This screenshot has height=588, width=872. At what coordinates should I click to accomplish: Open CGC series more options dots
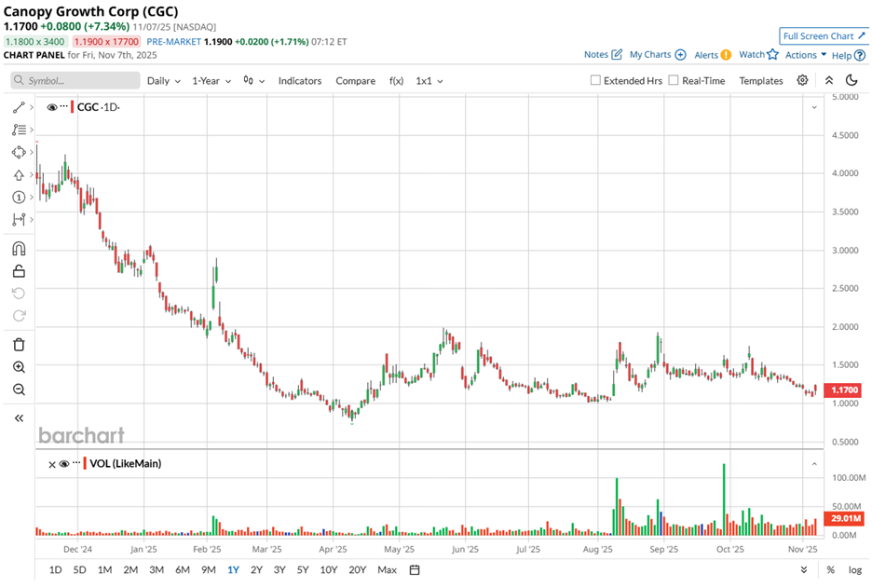64,105
